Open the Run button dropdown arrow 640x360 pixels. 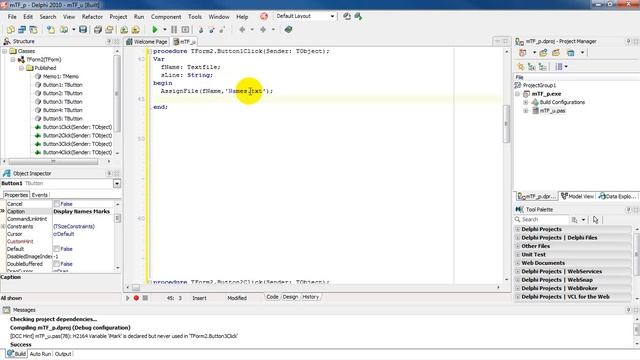[164, 29]
